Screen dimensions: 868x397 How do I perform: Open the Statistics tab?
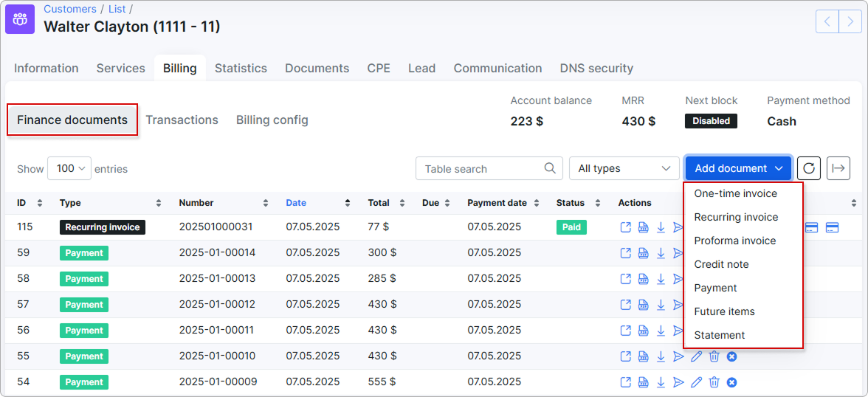[241, 68]
